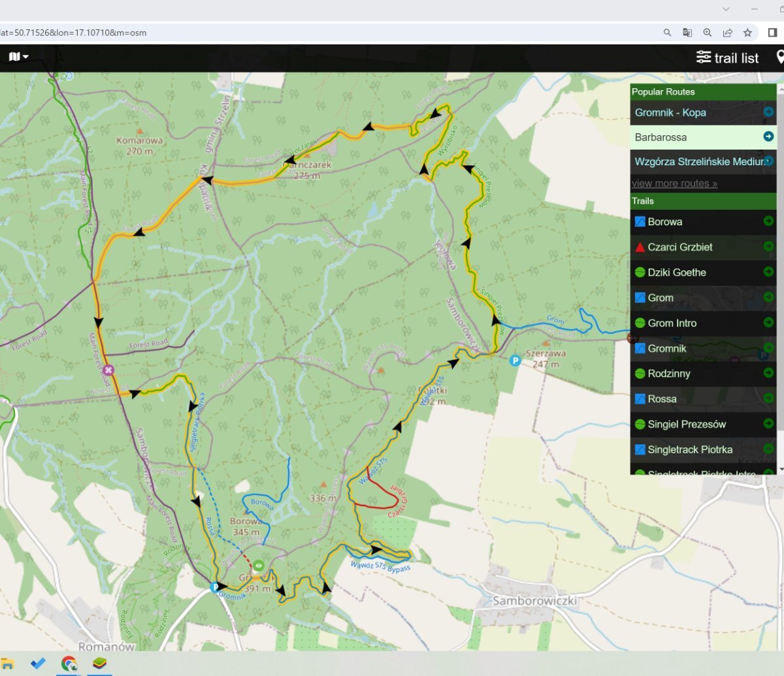
Task: Open the map layer dropdown
Action: click(18, 57)
